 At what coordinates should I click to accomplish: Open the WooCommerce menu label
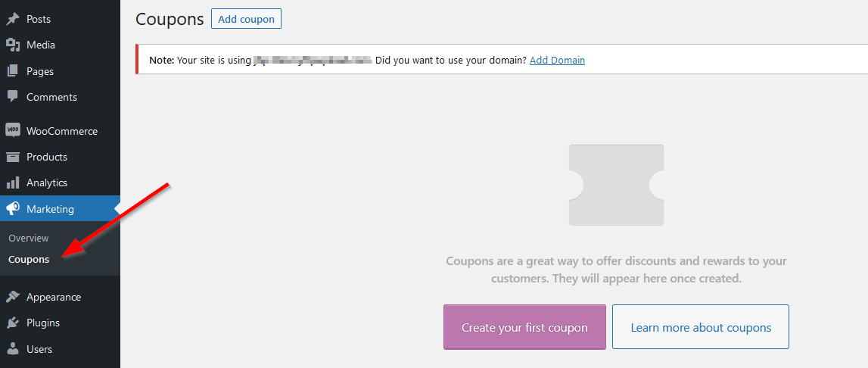tap(62, 131)
